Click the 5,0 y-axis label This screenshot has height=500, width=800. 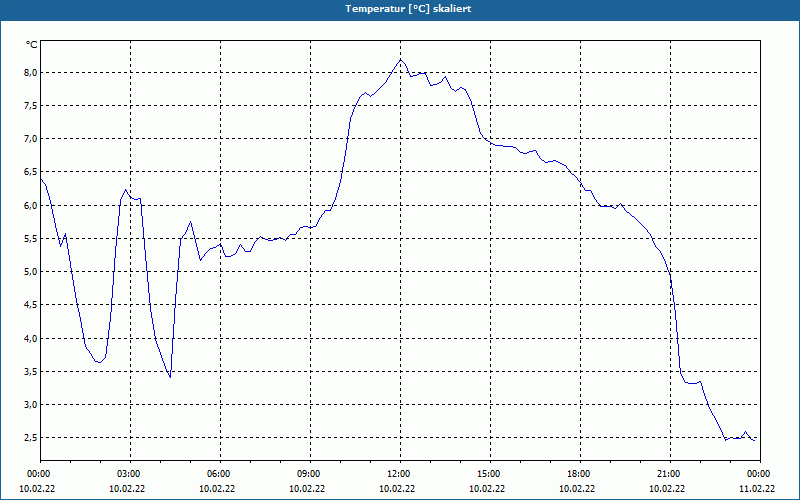(32, 271)
